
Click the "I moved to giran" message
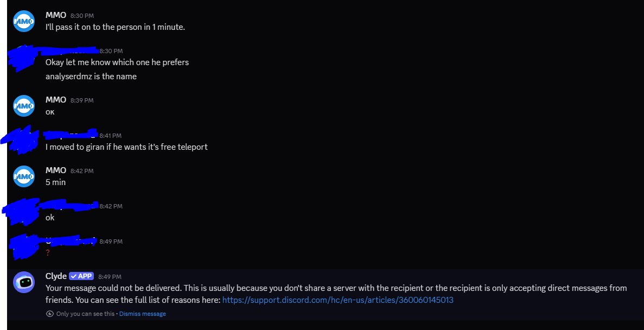point(126,147)
